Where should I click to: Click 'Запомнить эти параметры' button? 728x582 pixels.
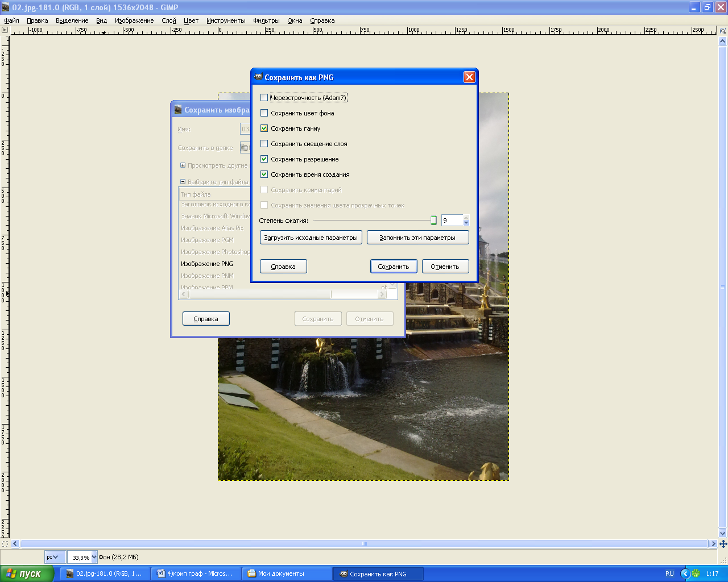[417, 238]
